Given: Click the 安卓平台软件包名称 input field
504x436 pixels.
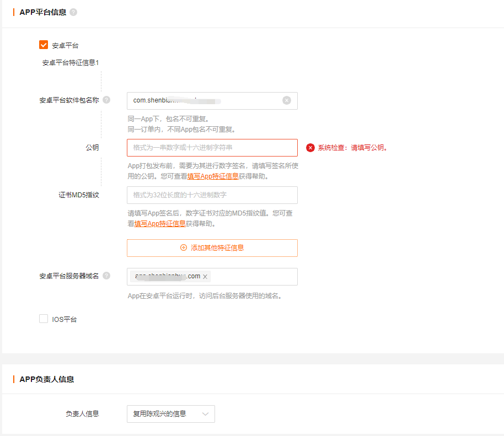Looking at the screenshot, I should click(x=212, y=101).
